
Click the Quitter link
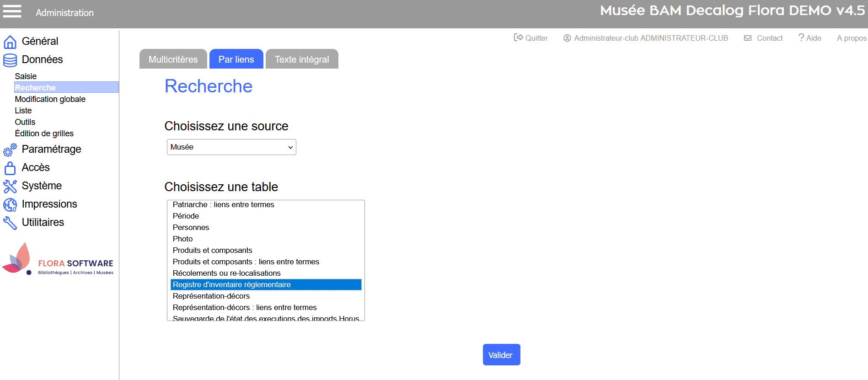[x=531, y=38]
